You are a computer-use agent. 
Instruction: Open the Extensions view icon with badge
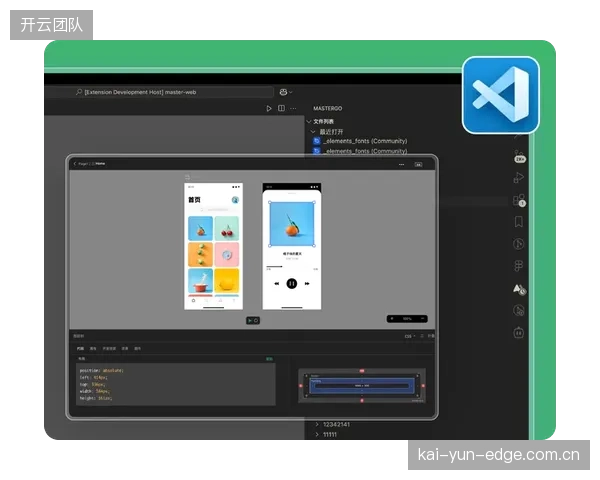point(519,200)
